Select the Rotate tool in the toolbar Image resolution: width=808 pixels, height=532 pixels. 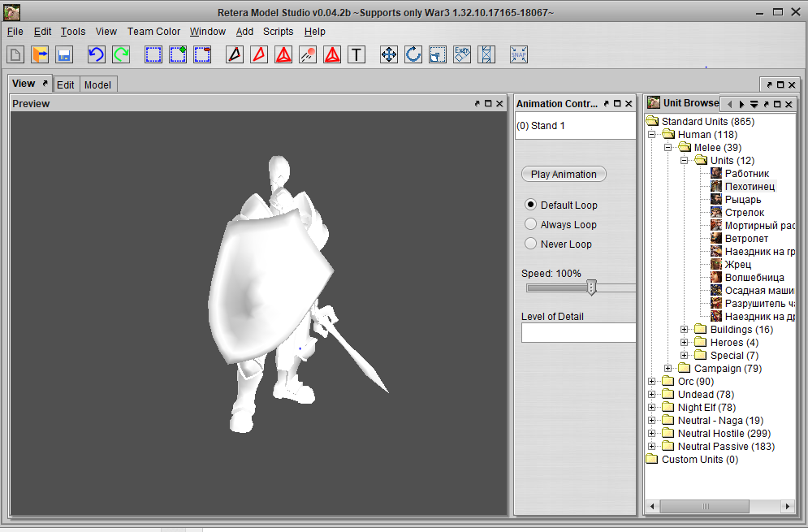click(413, 54)
